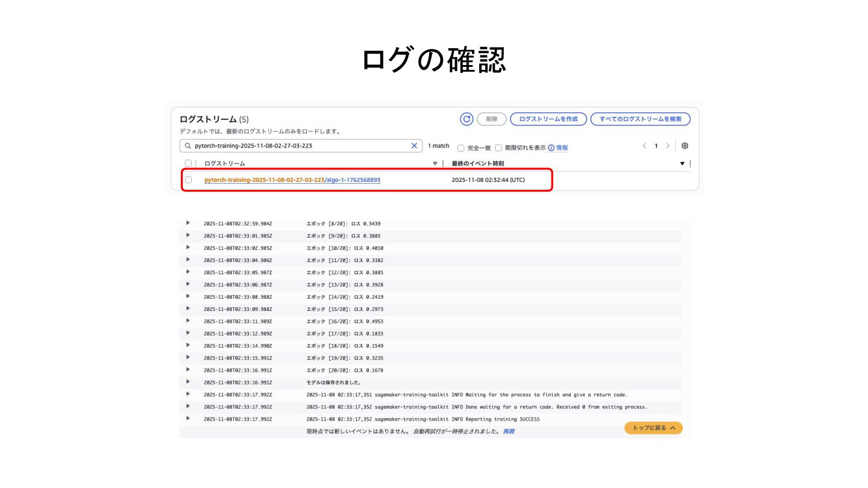The image size is (868, 488).
Task: Clear the search field with the X icon
Action: 414,146
